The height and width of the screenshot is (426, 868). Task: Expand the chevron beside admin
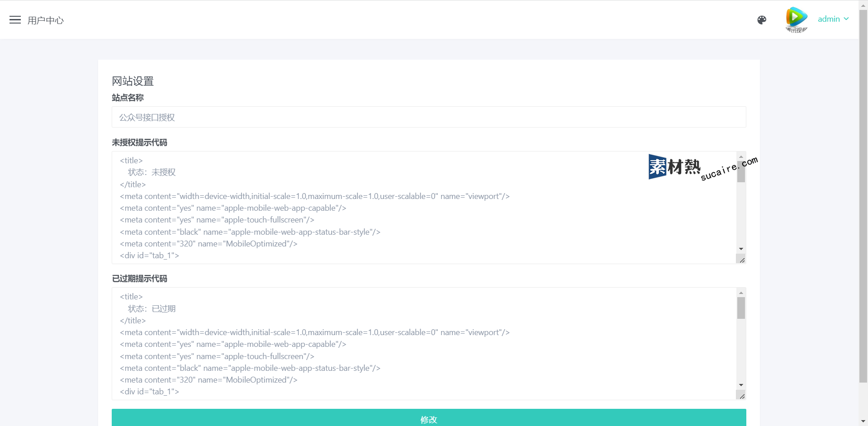coord(846,19)
